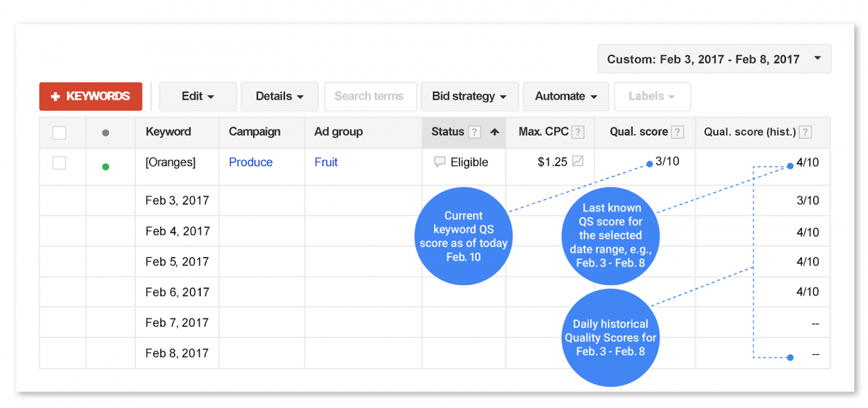Follow the Produce campaign link
868x408 pixels.
click(x=250, y=162)
